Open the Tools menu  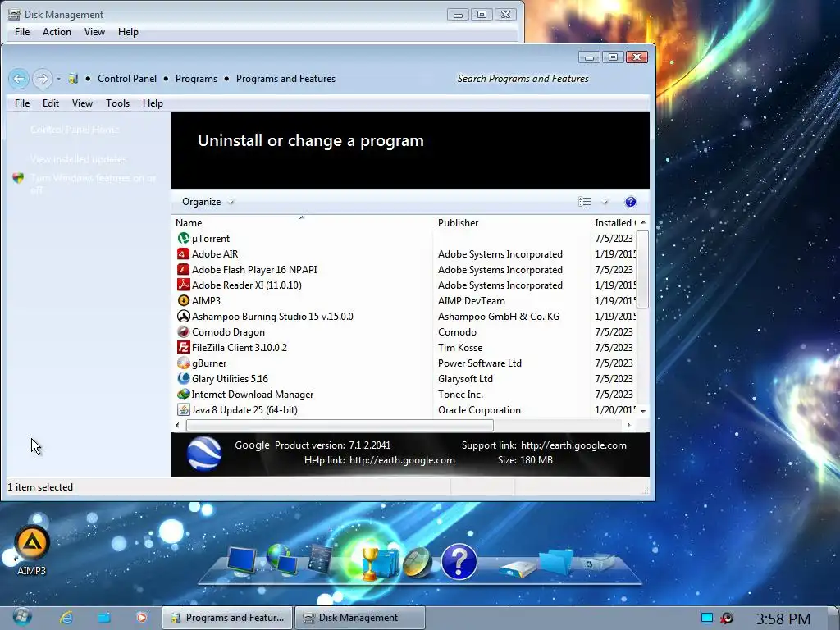pos(118,103)
